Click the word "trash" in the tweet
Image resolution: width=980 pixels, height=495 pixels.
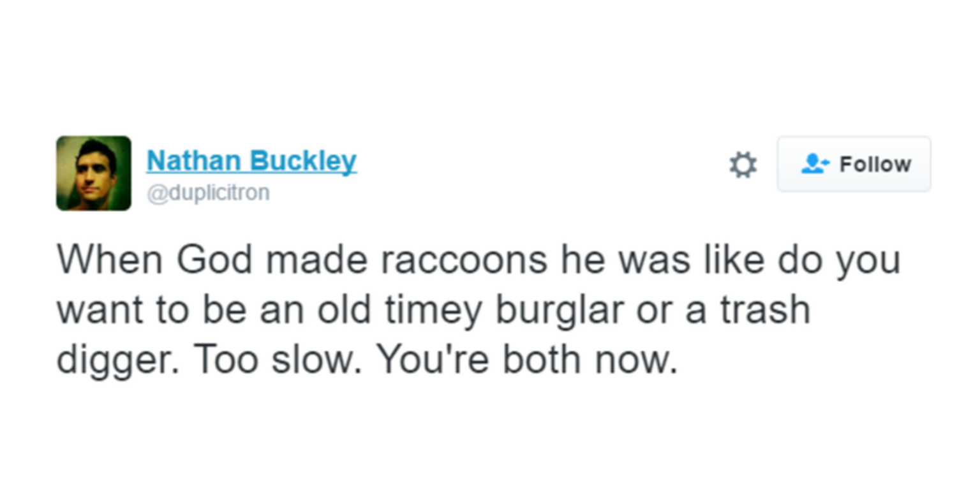tap(765, 310)
